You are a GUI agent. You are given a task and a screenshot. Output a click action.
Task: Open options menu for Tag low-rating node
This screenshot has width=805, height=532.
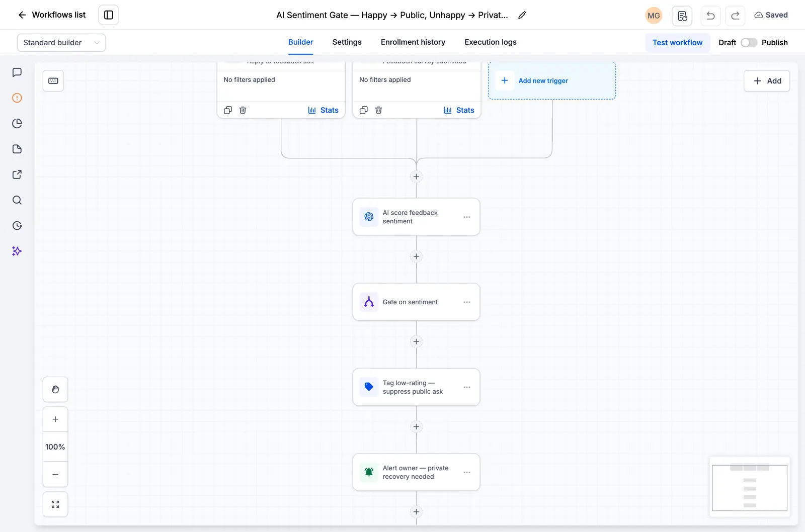(x=467, y=387)
